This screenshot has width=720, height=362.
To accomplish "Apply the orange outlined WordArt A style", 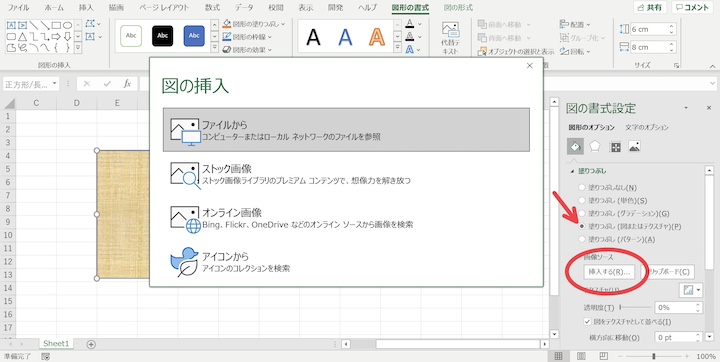I will (x=377, y=37).
